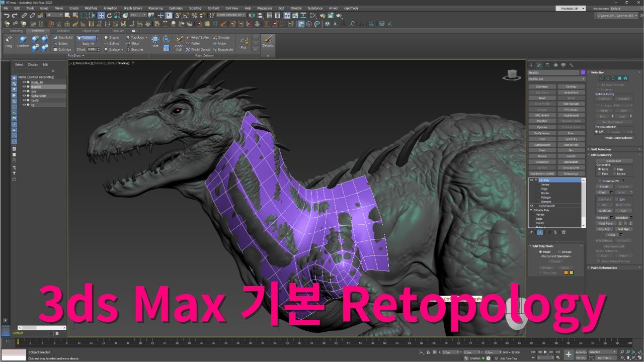644x362 pixels.
Task: Open the Create command panel tab
Action: (531, 65)
